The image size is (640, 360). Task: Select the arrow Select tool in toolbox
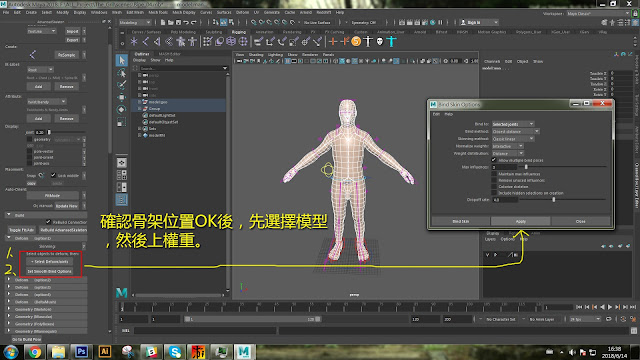click(x=122, y=60)
